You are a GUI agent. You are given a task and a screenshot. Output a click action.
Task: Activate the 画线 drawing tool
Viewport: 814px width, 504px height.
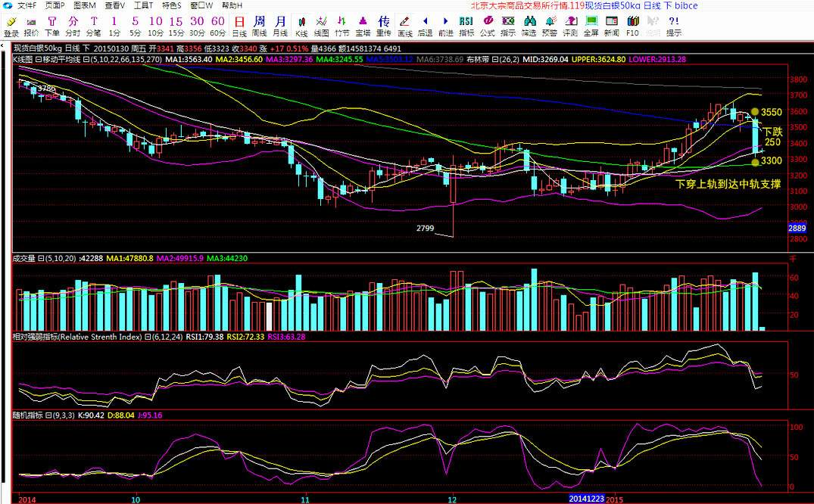404,26
